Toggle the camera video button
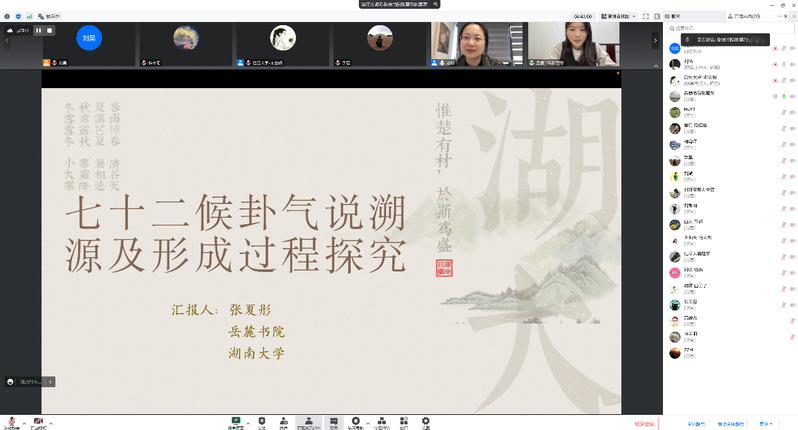This screenshot has width=798, height=430. (39, 421)
